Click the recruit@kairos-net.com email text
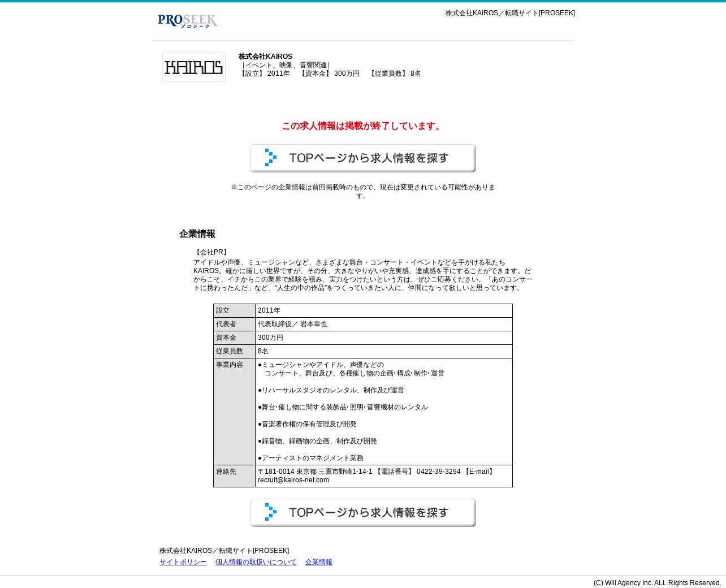 point(293,480)
